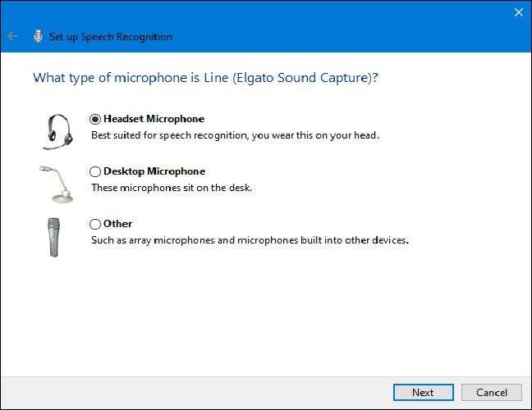The height and width of the screenshot is (410, 532).
Task: Click the Speech Recognition microphone icon in the title bar
Action: pyautogui.click(x=38, y=36)
